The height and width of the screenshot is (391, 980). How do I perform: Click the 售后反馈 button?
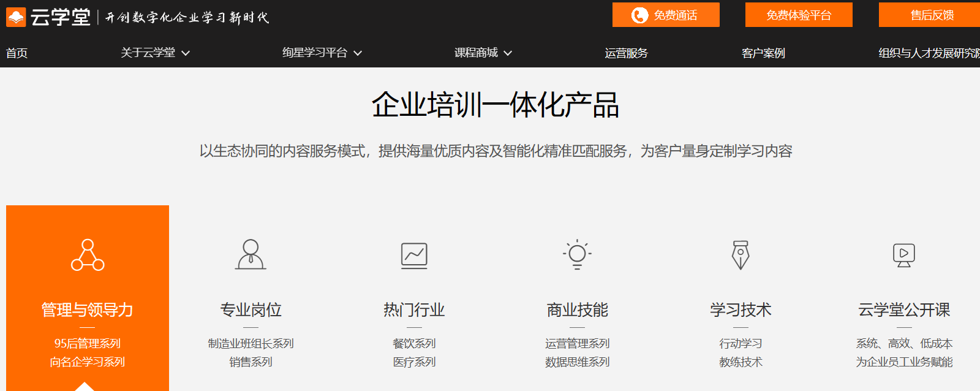click(931, 15)
